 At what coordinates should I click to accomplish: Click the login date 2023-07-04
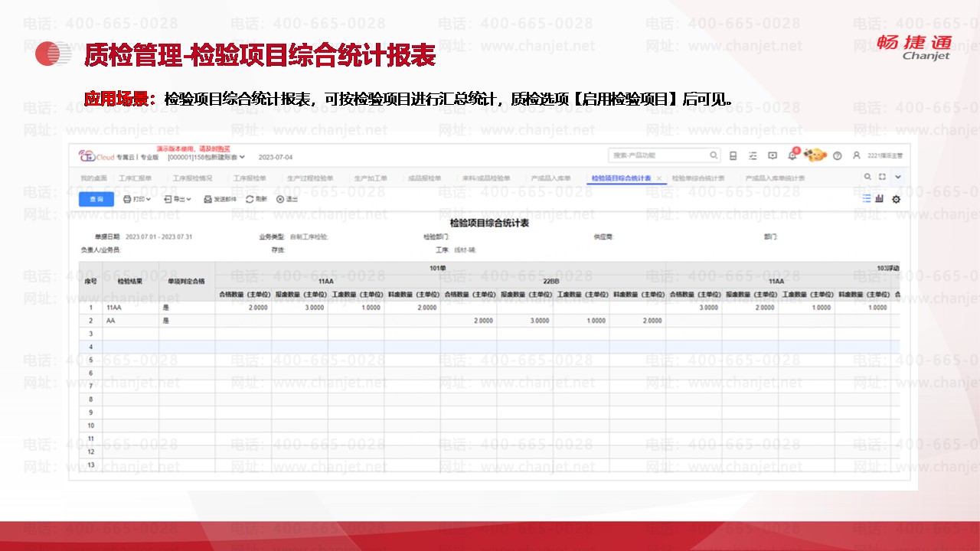point(276,157)
